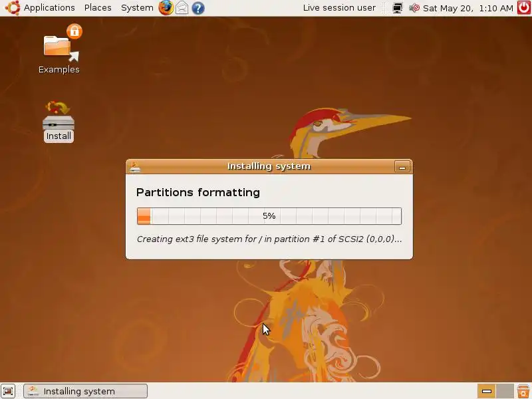This screenshot has height=399, width=532.
Task: Click the Live session user label
Action: 339,8
